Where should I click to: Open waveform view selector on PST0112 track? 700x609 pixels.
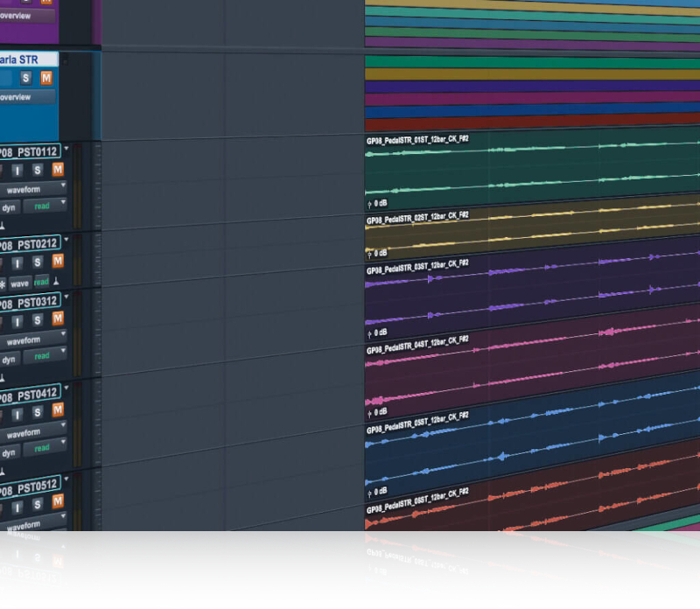[x=33, y=189]
